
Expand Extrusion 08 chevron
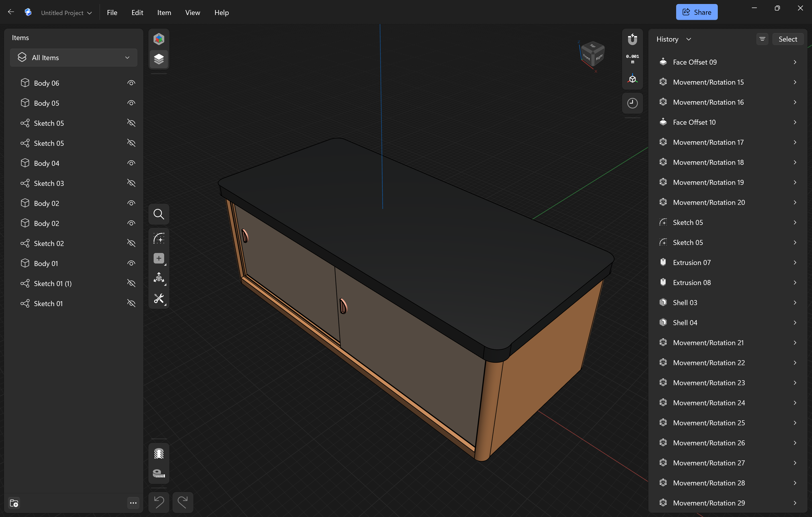coord(795,283)
